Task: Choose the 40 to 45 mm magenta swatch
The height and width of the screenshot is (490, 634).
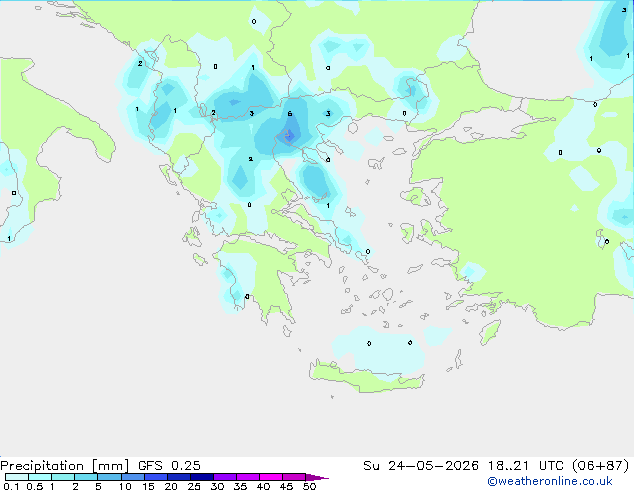Action: (271, 477)
